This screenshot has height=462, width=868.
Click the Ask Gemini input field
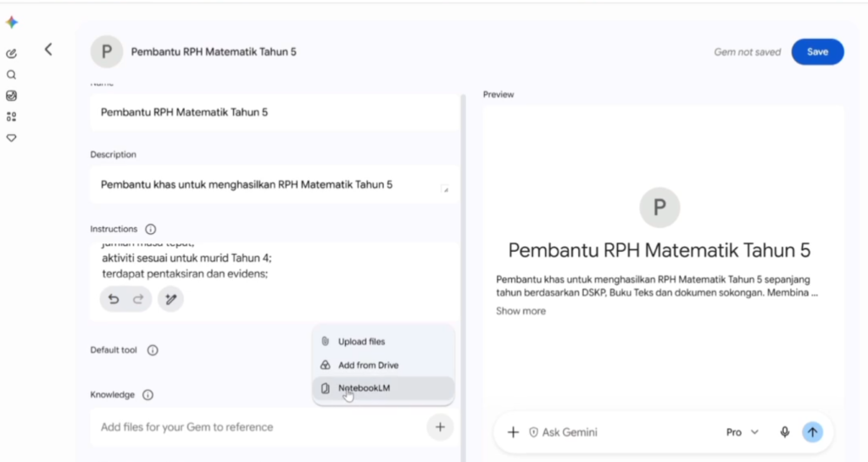click(626, 432)
